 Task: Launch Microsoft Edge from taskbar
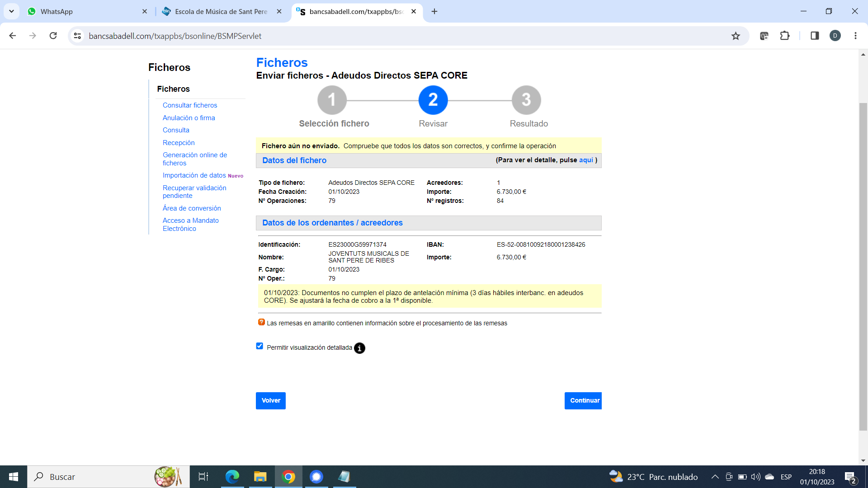[x=232, y=477]
